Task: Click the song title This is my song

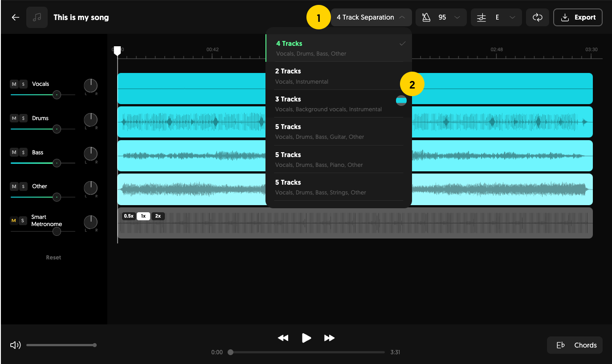Action: pyautogui.click(x=81, y=17)
